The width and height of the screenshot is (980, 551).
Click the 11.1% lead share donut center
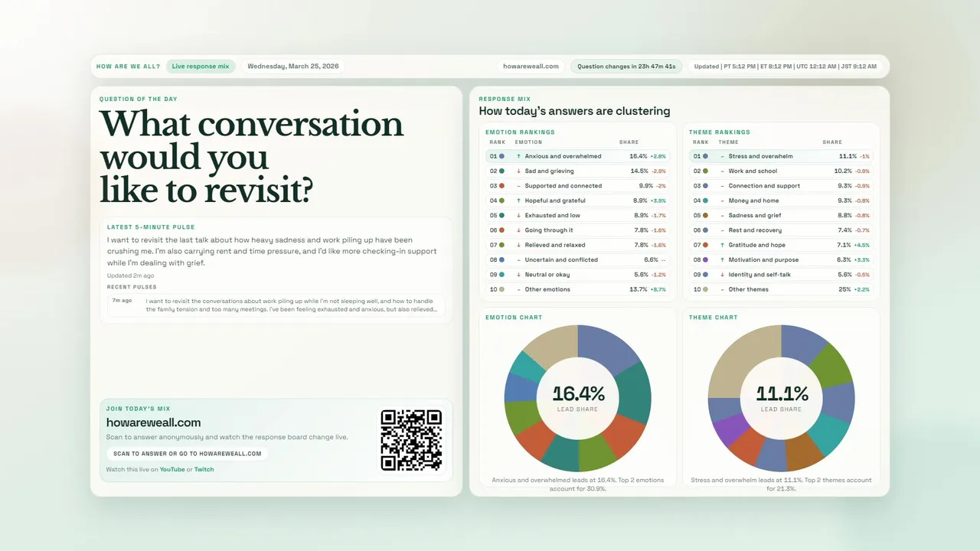[782, 398]
